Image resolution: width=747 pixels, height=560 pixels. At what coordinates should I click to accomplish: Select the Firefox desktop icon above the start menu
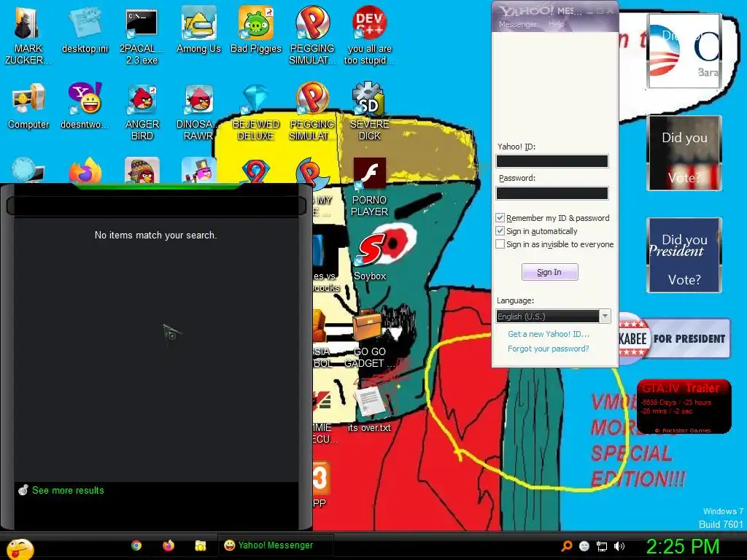point(85,171)
